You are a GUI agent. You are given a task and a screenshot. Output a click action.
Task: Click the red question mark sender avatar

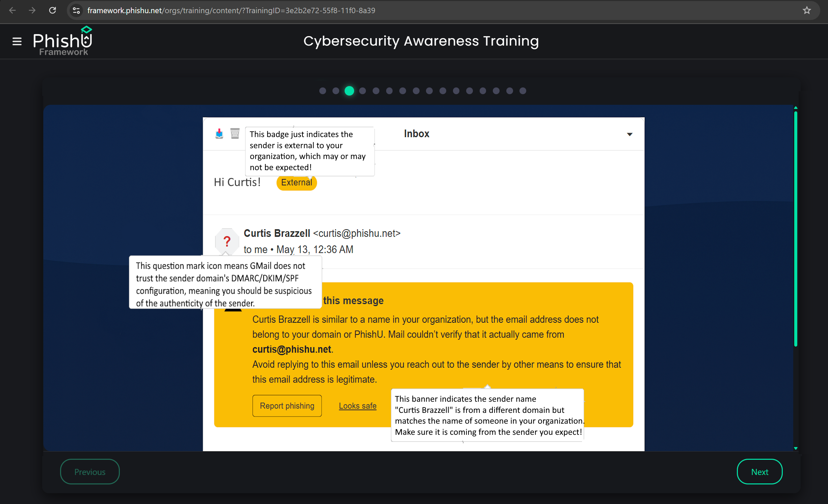pyautogui.click(x=227, y=241)
